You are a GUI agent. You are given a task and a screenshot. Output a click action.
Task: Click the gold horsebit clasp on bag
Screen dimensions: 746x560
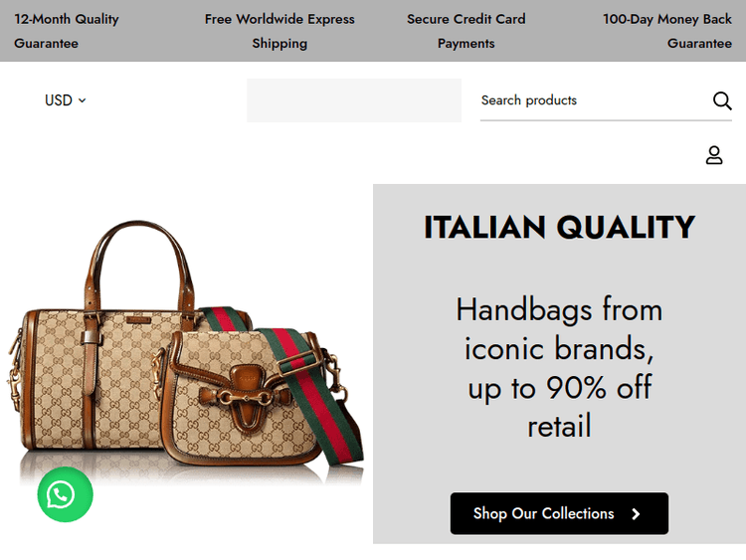click(x=245, y=397)
